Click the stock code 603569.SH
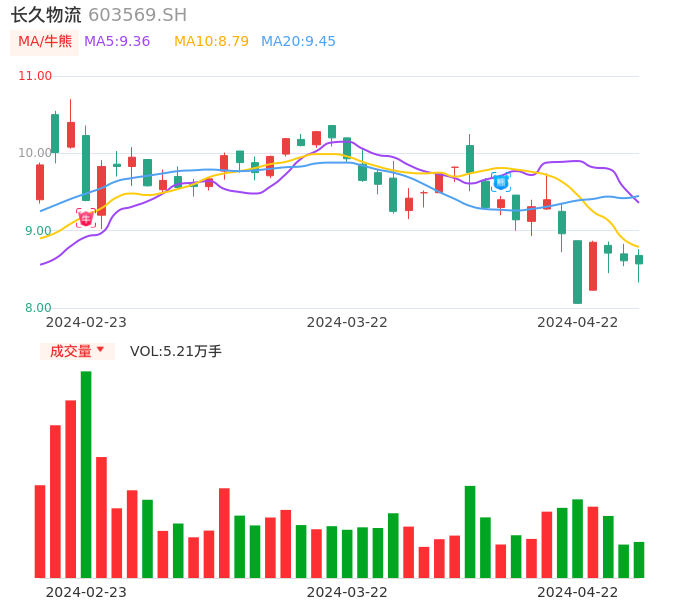686x606 pixels. point(137,15)
